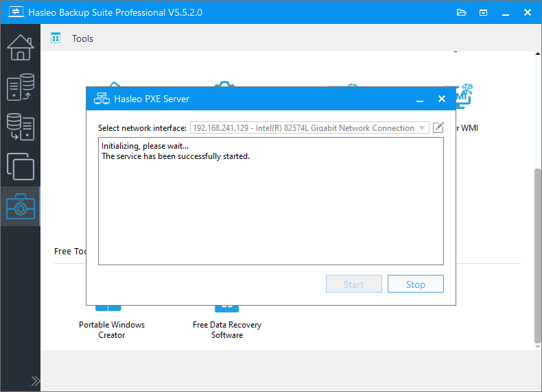Select 'The service has been successfully started.' text
The height and width of the screenshot is (392, 542).
point(176,156)
